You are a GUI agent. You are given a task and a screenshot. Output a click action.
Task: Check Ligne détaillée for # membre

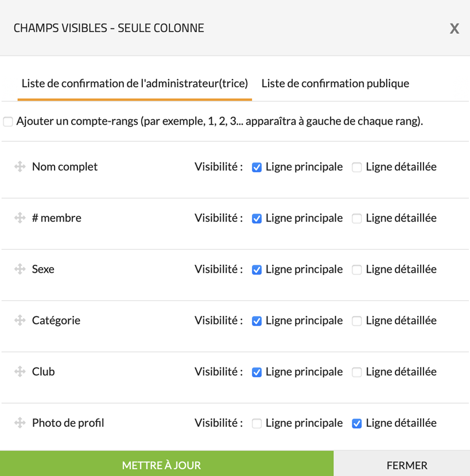[357, 219]
